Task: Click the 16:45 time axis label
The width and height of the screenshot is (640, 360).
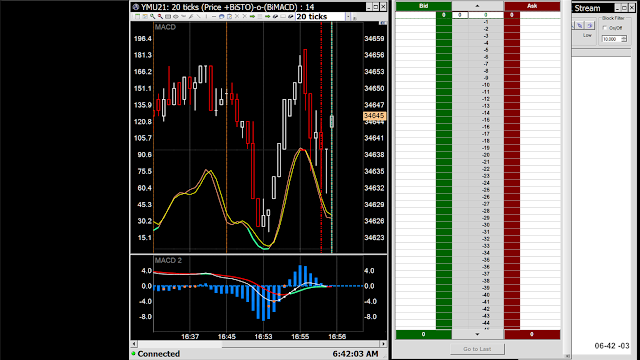Action: 227,337
